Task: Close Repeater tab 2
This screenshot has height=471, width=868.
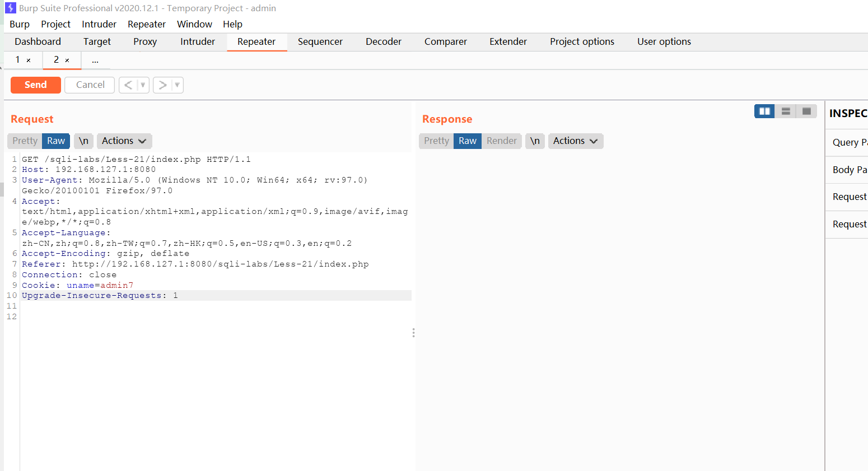Action: [x=67, y=60]
